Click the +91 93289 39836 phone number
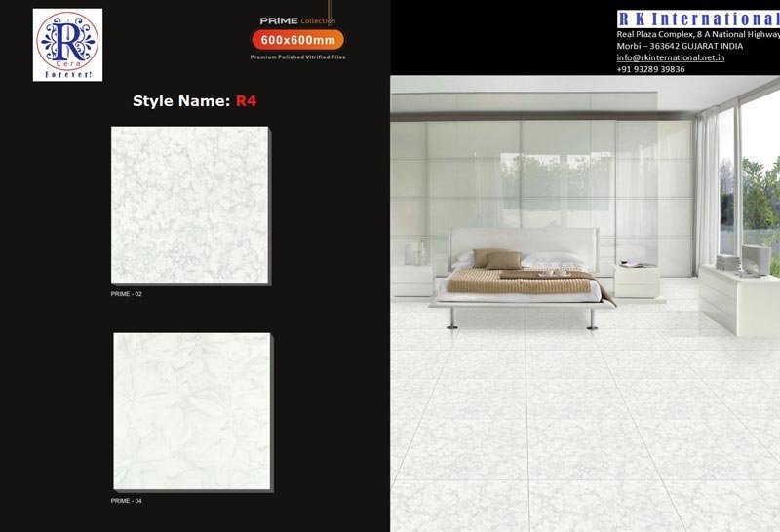The width and height of the screenshot is (780, 532). click(650, 69)
